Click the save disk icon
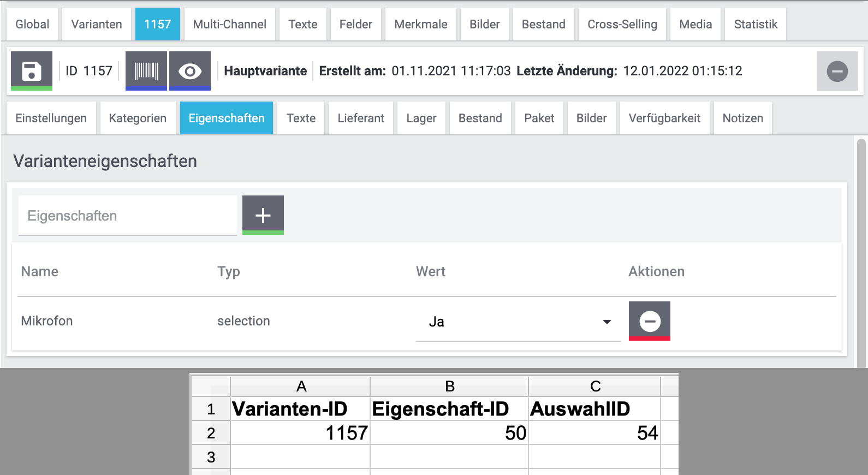 point(32,71)
